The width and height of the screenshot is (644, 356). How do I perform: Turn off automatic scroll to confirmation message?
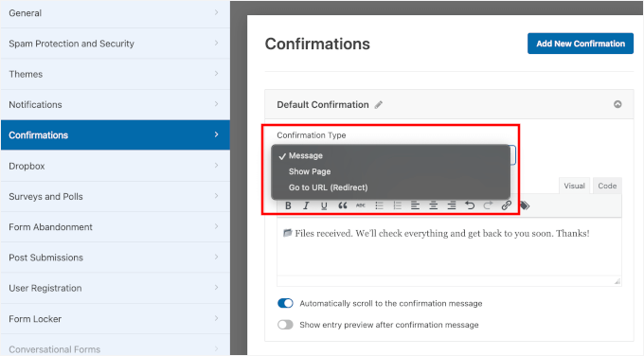285,303
